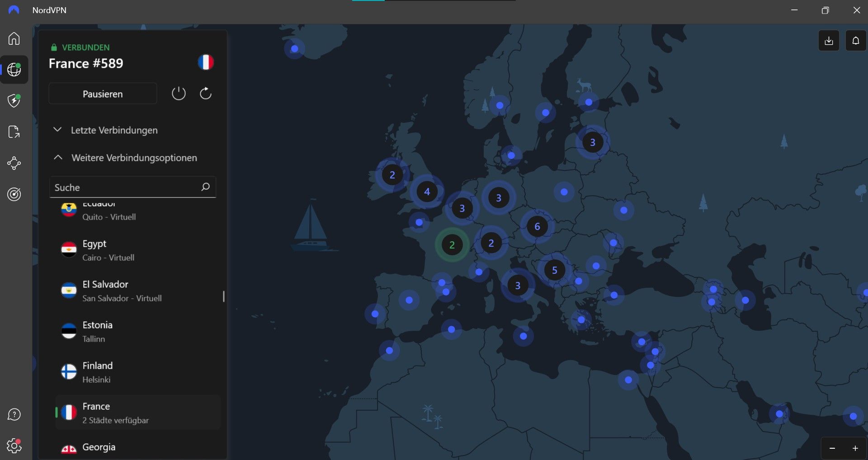Click the NordVPN logo in title bar
Viewport: 868px width, 460px height.
(x=14, y=10)
